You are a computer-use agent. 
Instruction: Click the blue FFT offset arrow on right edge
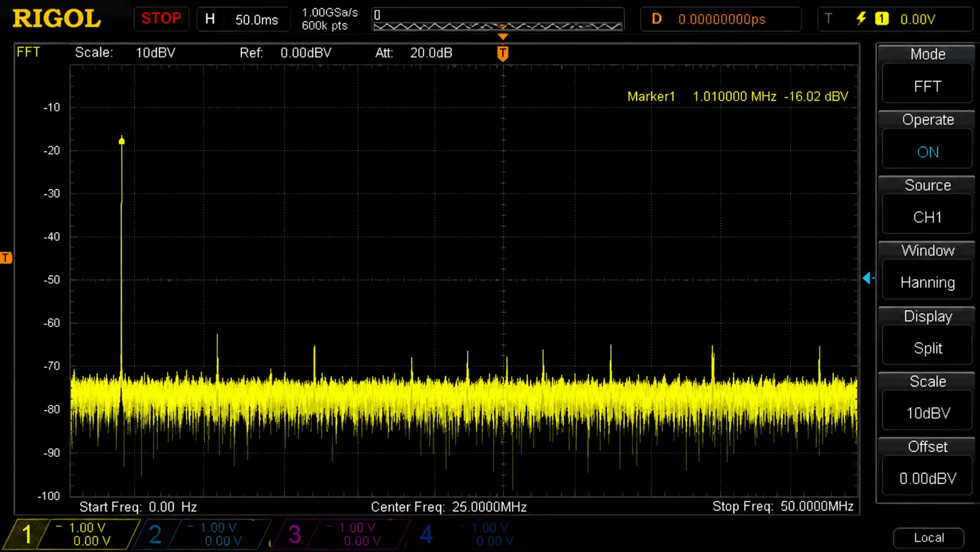pyautogui.click(x=868, y=279)
